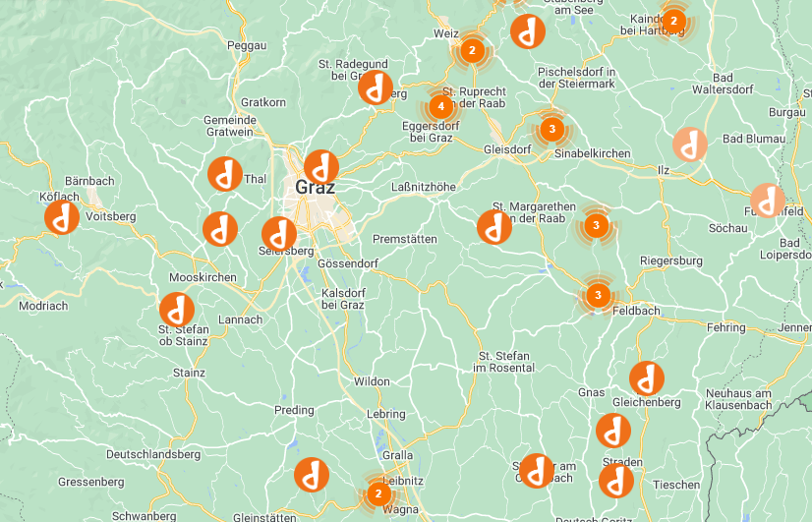Expand the 2-marker cluster at Kaindorf bei Hartberg
The height and width of the screenshot is (522, 812).
[673, 22]
